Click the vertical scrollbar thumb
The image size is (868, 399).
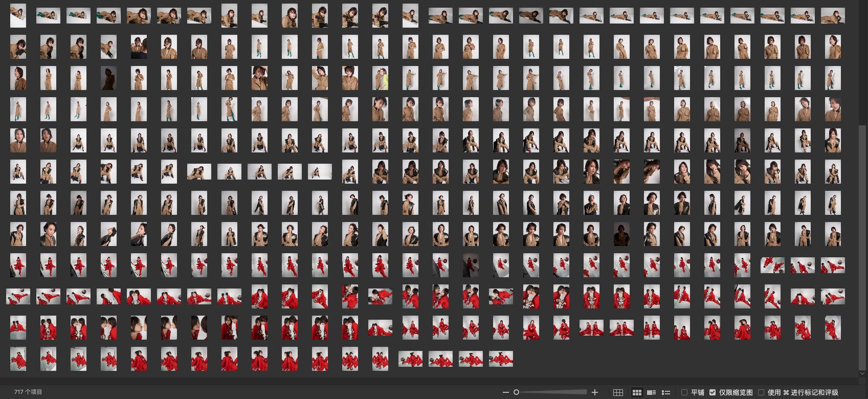pyautogui.click(x=863, y=246)
